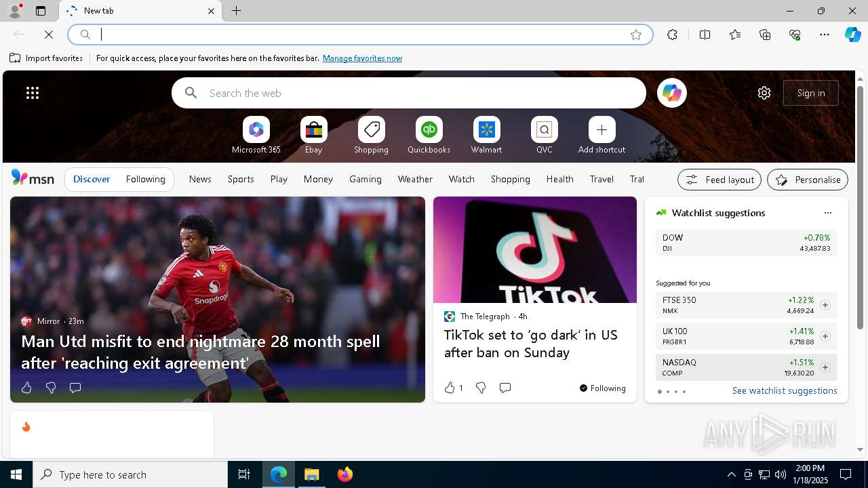Open the apps grid launcher
The image size is (868, 488).
click(x=33, y=93)
